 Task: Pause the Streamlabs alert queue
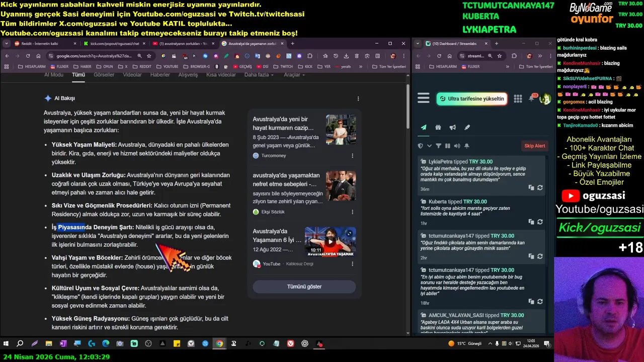pyautogui.click(x=447, y=146)
